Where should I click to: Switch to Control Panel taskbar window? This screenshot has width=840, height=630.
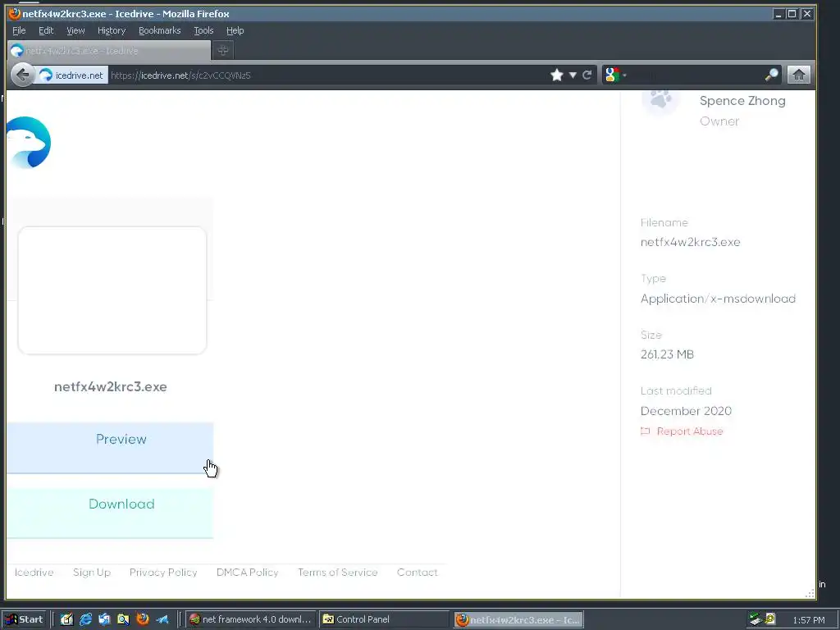(x=384, y=619)
